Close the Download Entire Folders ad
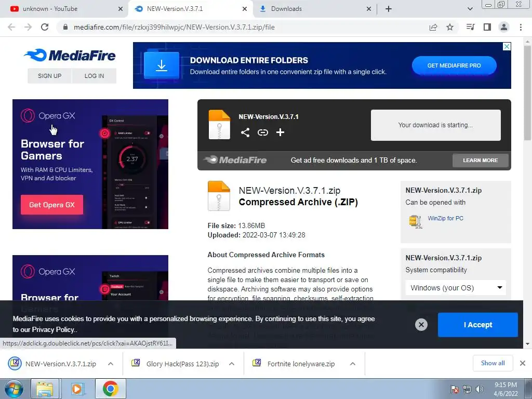The image size is (532, 399). [x=507, y=46]
